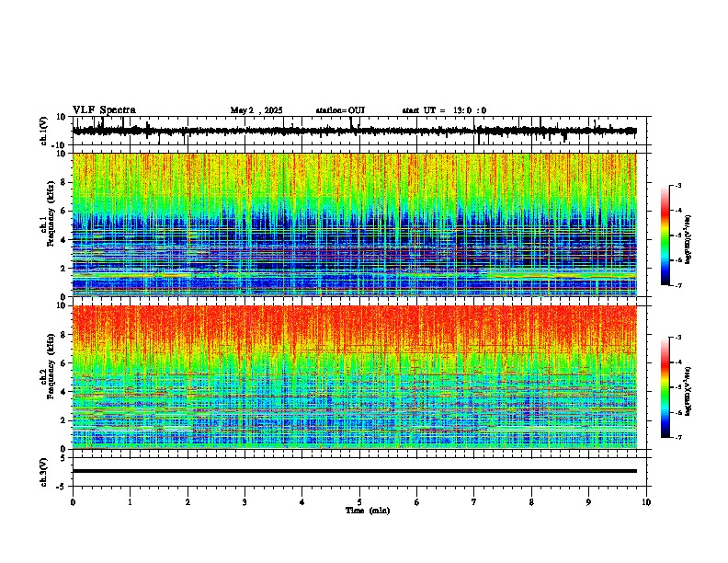728x563 pixels.
Task: Click the ch.1 spectrogram color scale bar
Action: coord(665,236)
